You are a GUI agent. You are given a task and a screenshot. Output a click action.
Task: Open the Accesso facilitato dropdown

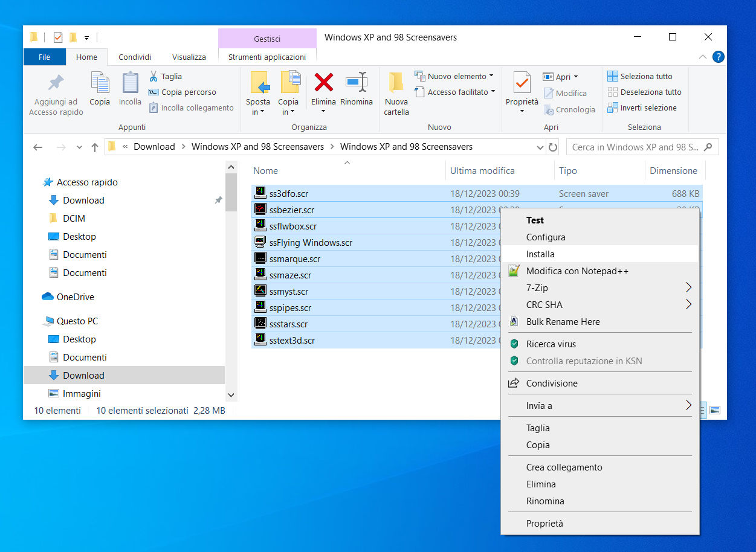click(456, 92)
